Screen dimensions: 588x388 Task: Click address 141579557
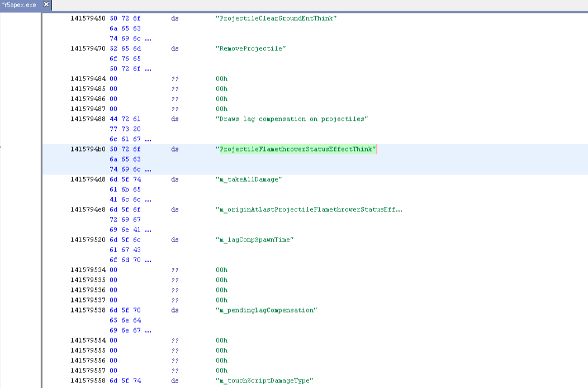pos(88,371)
